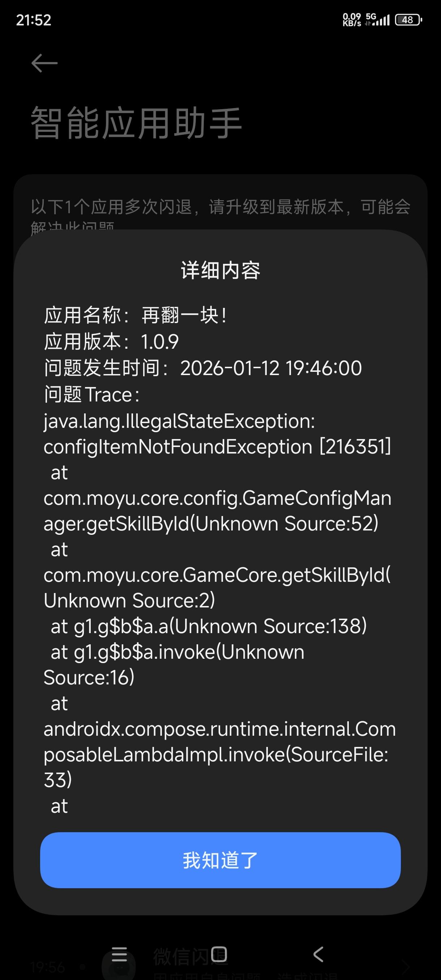Select the 应用名称 再翻一块 line
The image size is (441, 980).
point(136,315)
